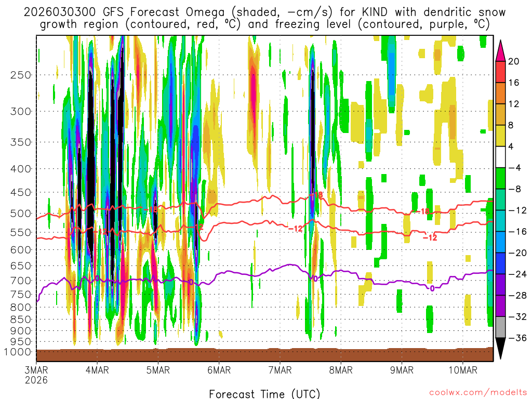The height and width of the screenshot is (399, 532).
Task: Click the 250 pressure level label
Action: 21,75
